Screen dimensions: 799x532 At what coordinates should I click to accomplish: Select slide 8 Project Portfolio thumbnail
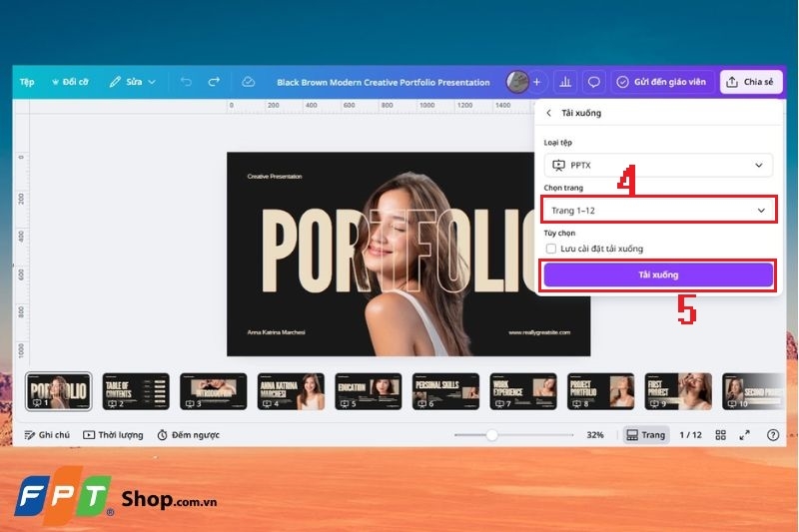point(601,391)
